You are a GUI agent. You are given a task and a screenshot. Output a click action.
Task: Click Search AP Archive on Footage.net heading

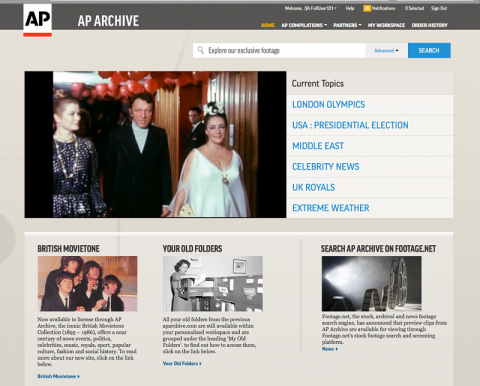click(378, 249)
